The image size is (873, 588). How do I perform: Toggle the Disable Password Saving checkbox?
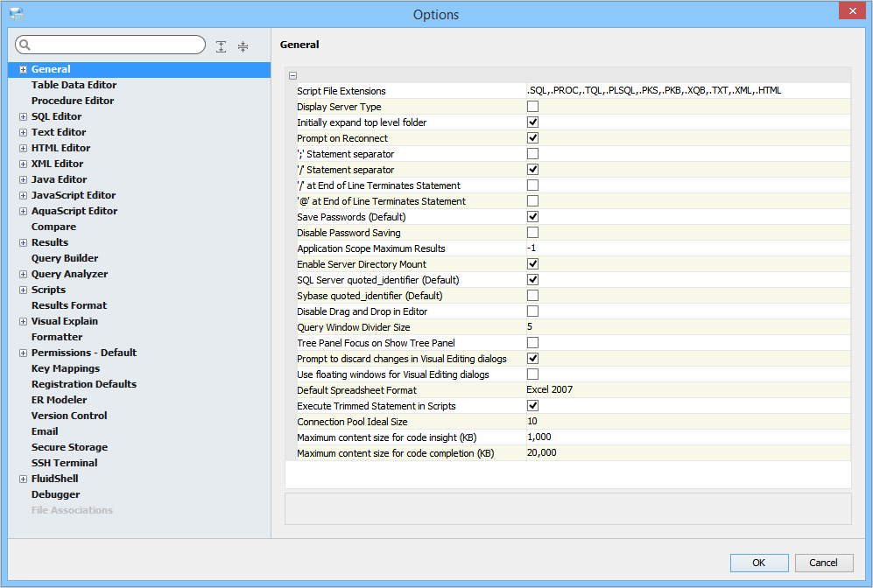click(532, 233)
